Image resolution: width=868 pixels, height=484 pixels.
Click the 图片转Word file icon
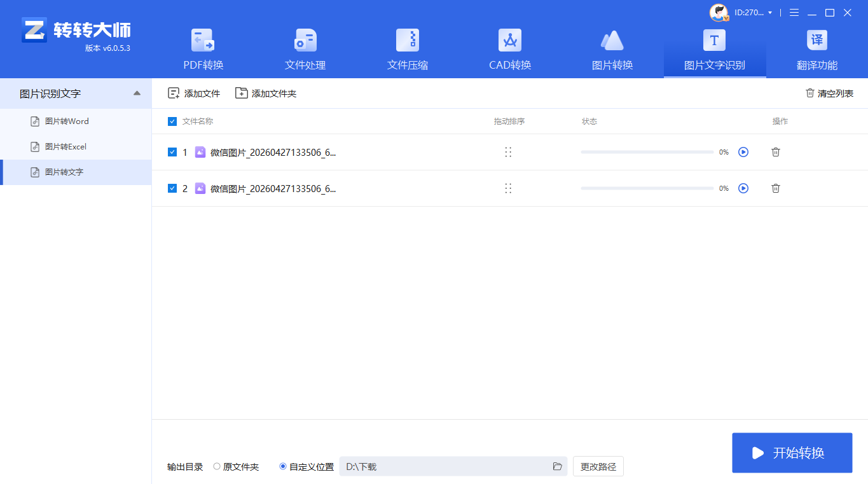(36, 121)
